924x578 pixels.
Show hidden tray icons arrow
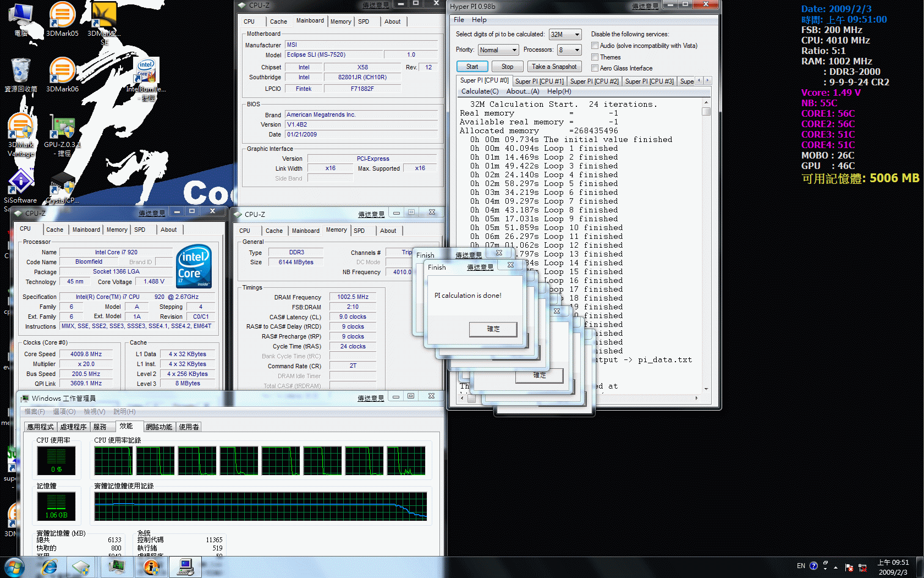click(x=836, y=568)
